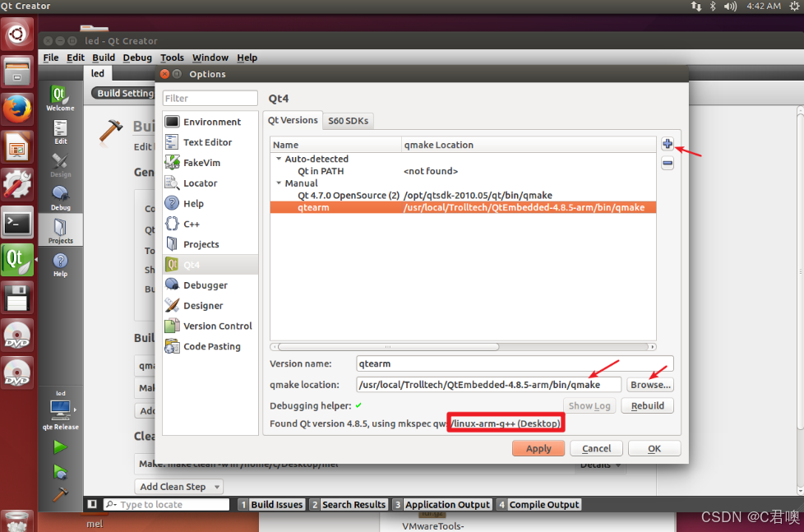Open the led qte Release target selector
This screenshot has width=804, height=532.
(x=61, y=410)
